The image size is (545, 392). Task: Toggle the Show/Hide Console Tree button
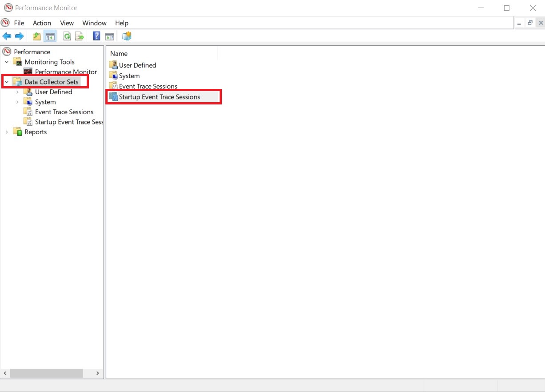[50, 36]
